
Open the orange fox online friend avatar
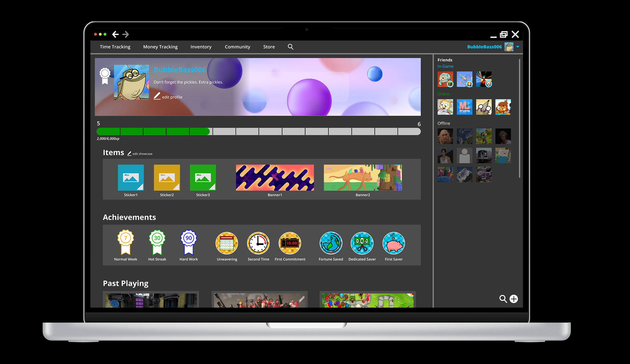[x=503, y=107]
